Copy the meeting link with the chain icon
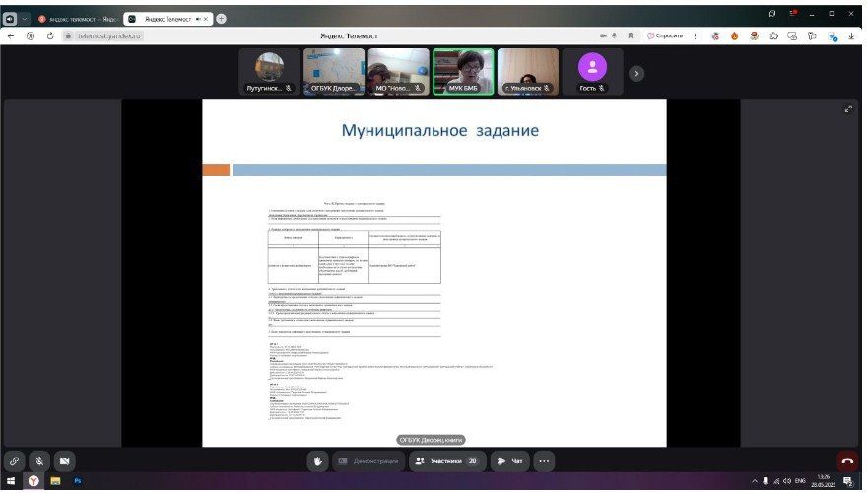 tap(14, 460)
